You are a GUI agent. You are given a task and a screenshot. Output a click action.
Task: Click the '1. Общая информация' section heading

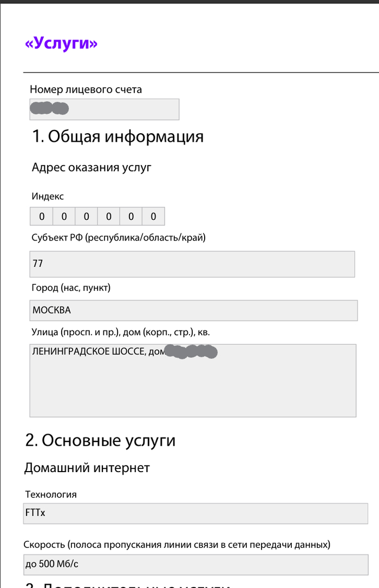pyautogui.click(x=118, y=136)
